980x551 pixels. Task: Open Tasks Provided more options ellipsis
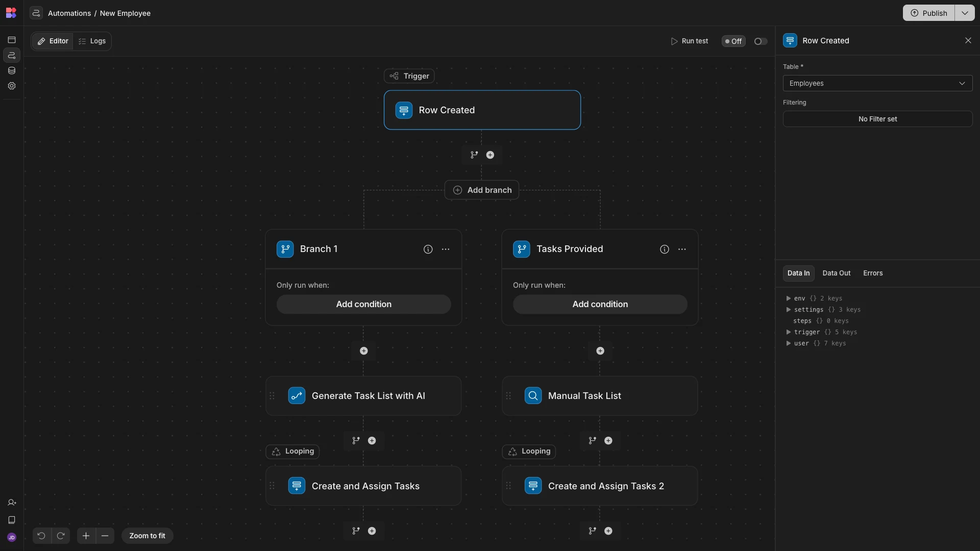pyautogui.click(x=682, y=249)
